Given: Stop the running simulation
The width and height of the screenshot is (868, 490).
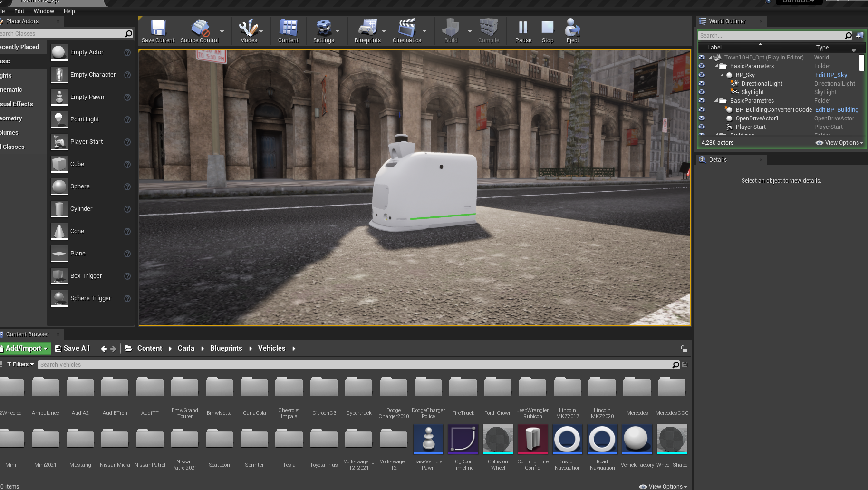Looking at the screenshot, I should [x=548, y=30].
